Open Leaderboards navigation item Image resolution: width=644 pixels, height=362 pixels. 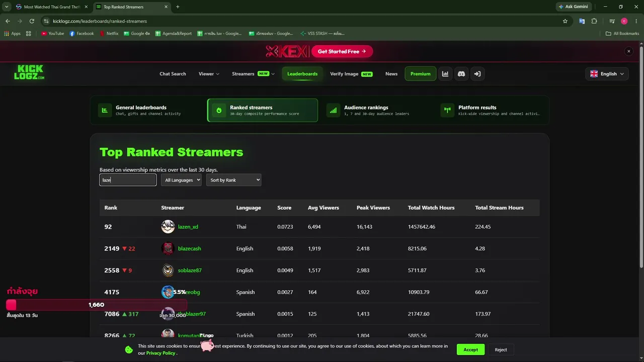pos(302,74)
